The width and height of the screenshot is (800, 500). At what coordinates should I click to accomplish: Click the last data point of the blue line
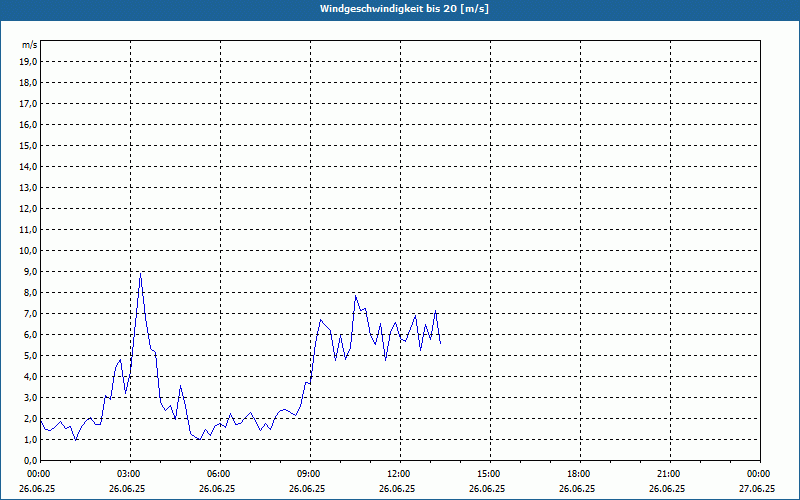(x=440, y=343)
